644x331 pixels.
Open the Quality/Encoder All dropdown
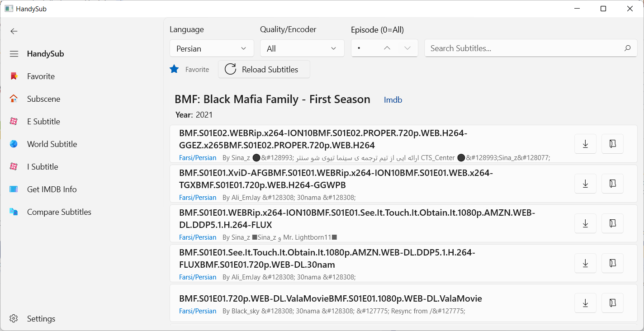point(302,48)
